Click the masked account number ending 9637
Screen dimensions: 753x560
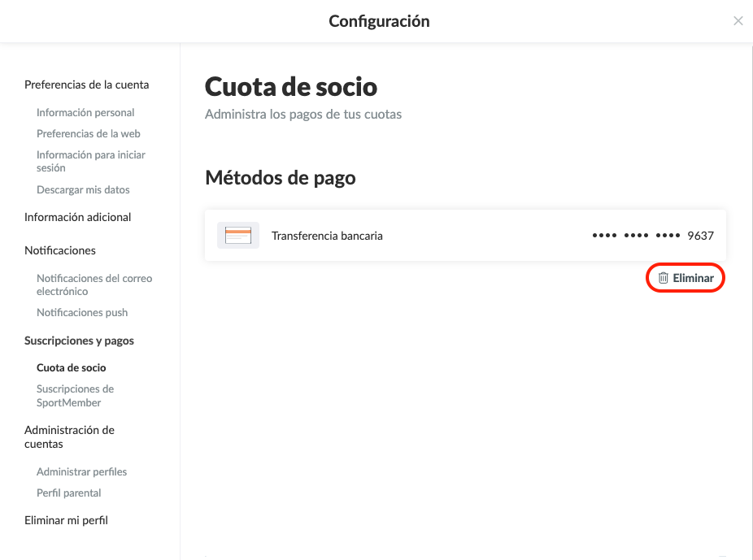coord(652,236)
